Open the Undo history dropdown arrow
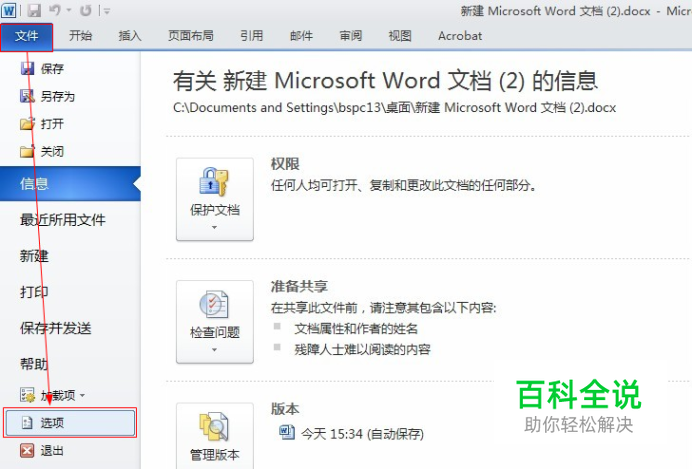 tap(69, 10)
